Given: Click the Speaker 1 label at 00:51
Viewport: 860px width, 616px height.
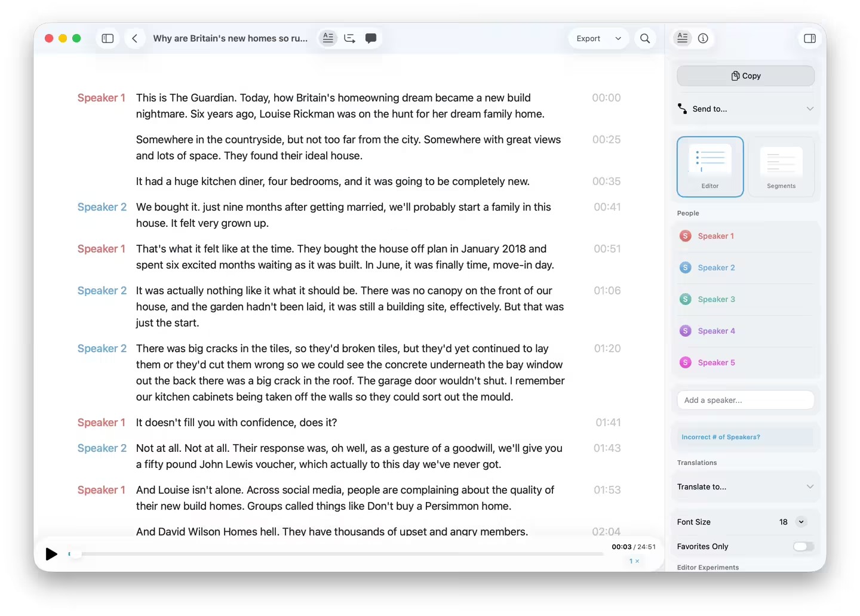Looking at the screenshot, I should pos(102,249).
